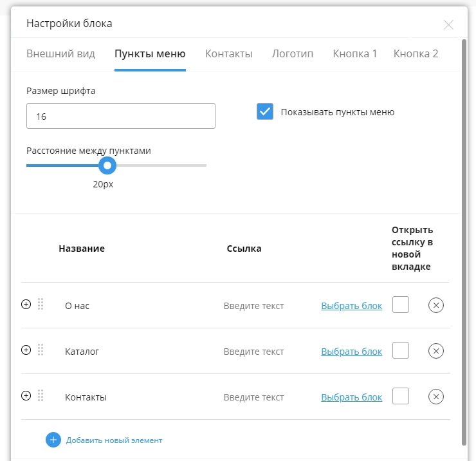
Task: Focus the 'Размер шрифта' input field
Action: click(x=120, y=117)
